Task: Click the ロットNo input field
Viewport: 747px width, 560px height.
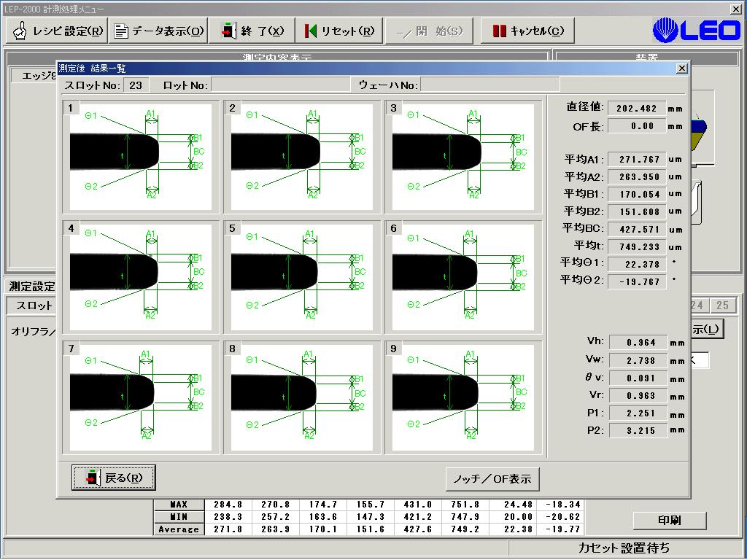Action: [280, 85]
